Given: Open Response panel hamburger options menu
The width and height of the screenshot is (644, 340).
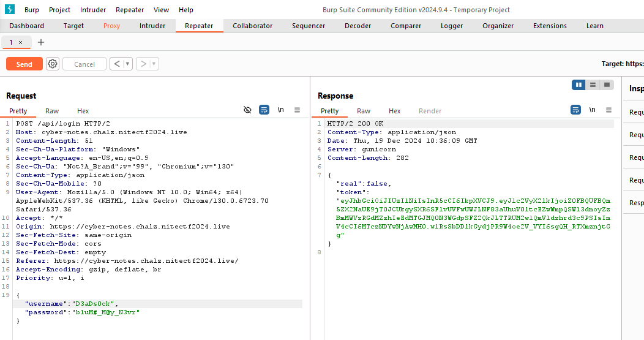Looking at the screenshot, I should pos(608,110).
